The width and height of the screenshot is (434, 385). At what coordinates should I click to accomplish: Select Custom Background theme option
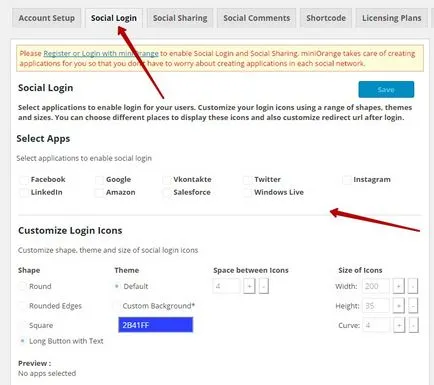(117, 306)
